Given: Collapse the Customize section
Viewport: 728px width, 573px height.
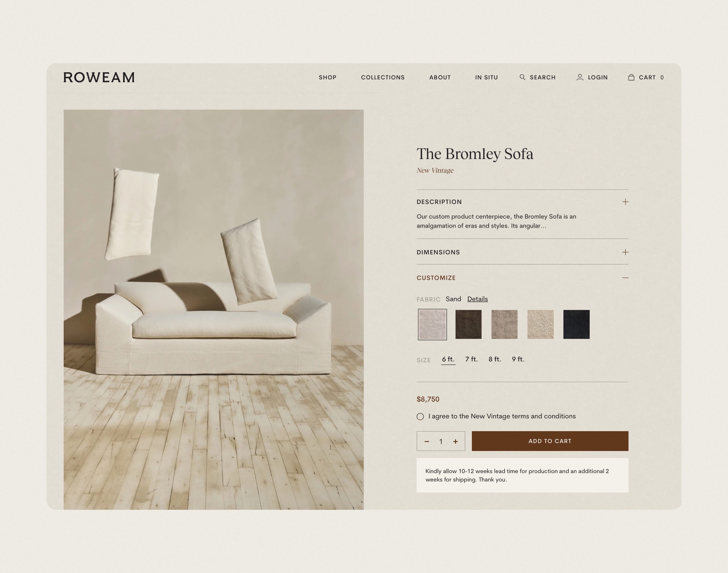Looking at the screenshot, I should (625, 278).
